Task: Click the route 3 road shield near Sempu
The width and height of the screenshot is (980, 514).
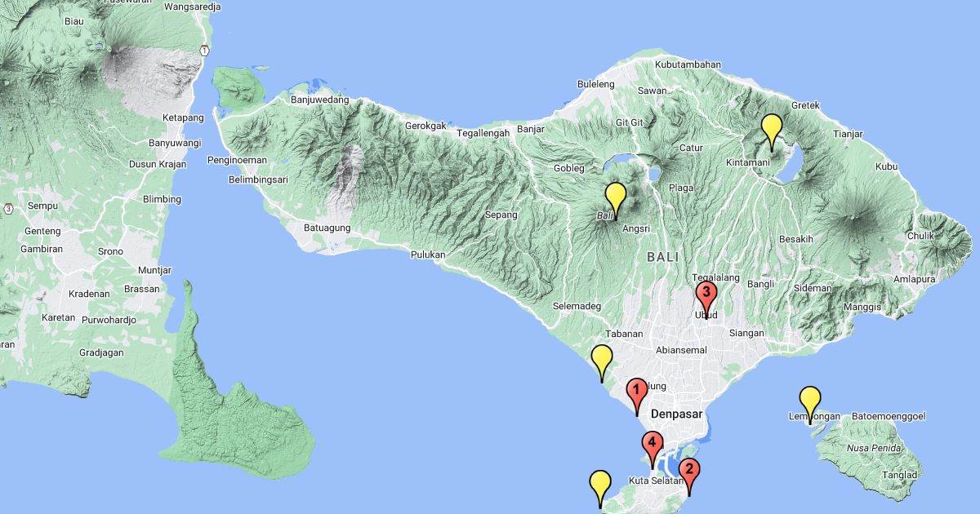Action: tap(7, 209)
